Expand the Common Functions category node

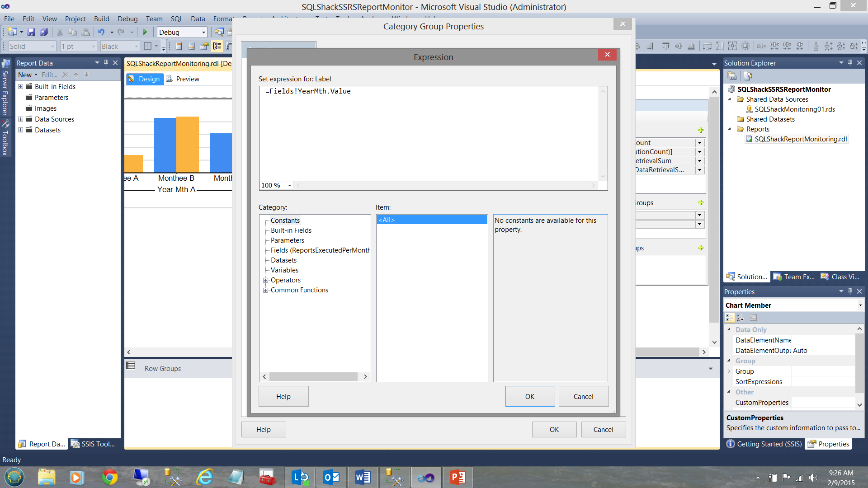tap(266, 290)
